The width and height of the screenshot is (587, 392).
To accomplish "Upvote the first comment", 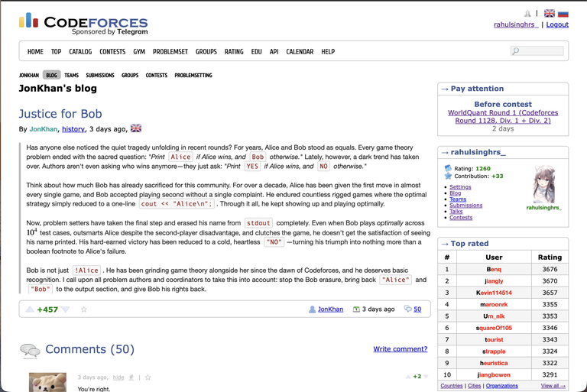I will click(x=408, y=377).
